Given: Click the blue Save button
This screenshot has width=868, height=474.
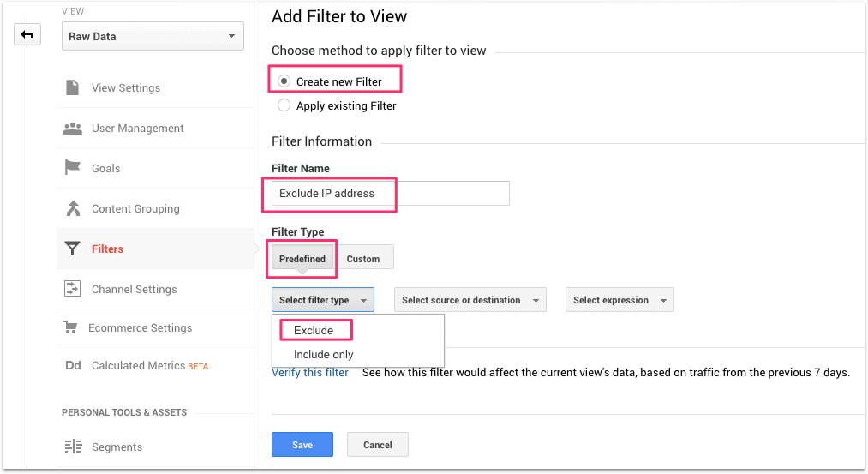Looking at the screenshot, I should point(302,445).
